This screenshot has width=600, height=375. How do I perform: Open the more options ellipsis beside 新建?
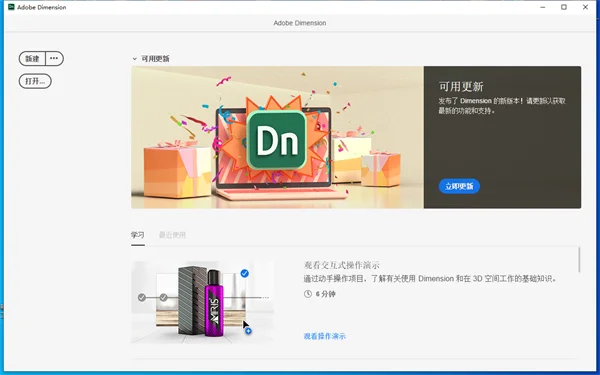tap(54, 59)
